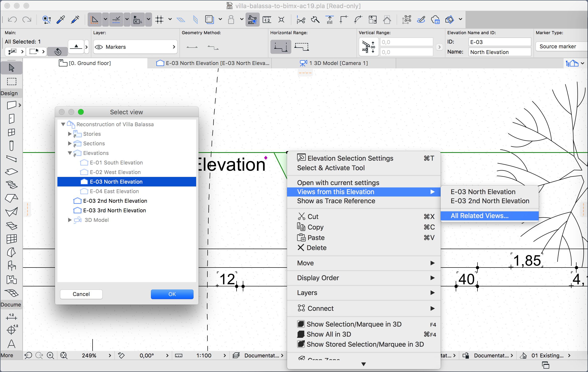Image resolution: width=588 pixels, height=372 pixels.
Task: Click the Dimension tool icon
Action: pyautogui.click(x=11, y=317)
